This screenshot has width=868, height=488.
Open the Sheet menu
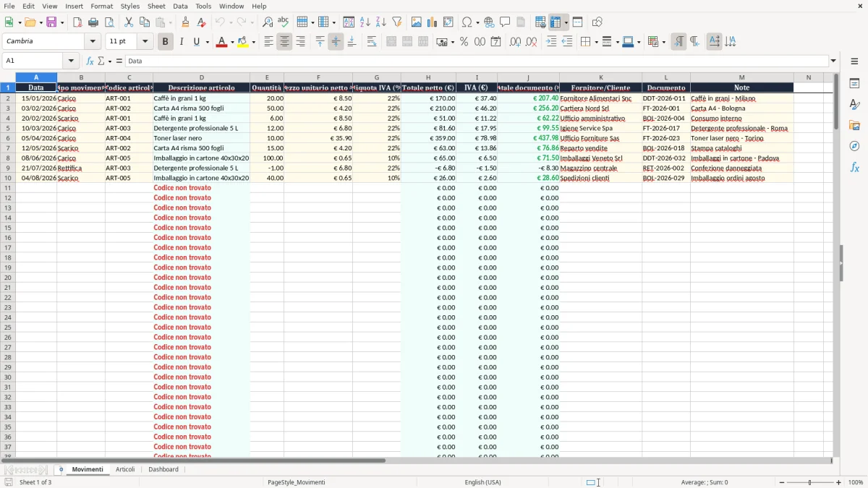(x=156, y=6)
